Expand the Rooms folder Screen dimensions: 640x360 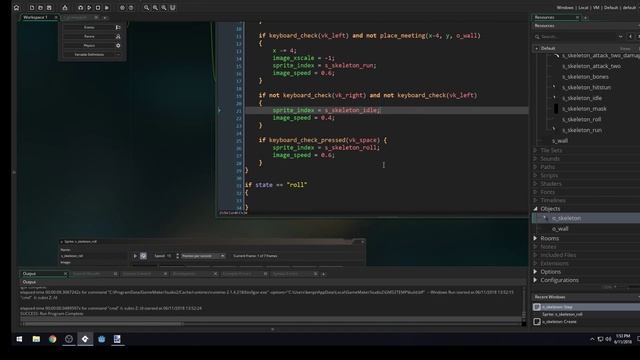(535, 238)
